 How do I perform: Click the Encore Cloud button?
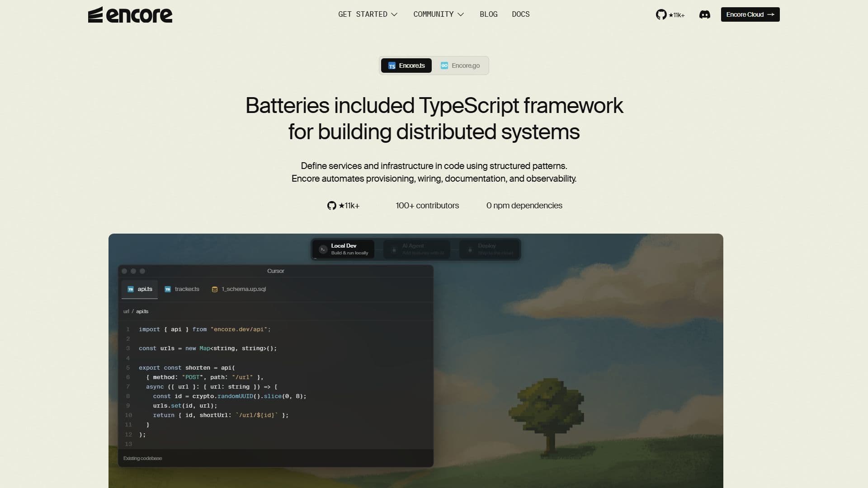(x=750, y=14)
